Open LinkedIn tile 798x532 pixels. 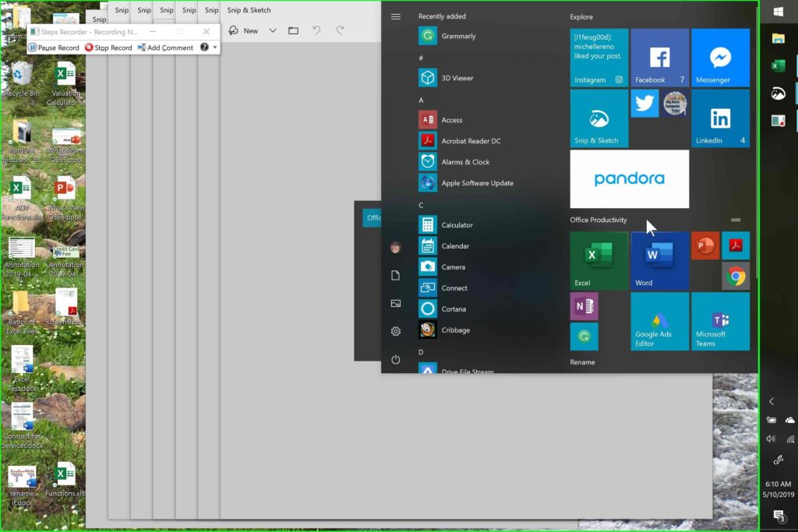720,118
